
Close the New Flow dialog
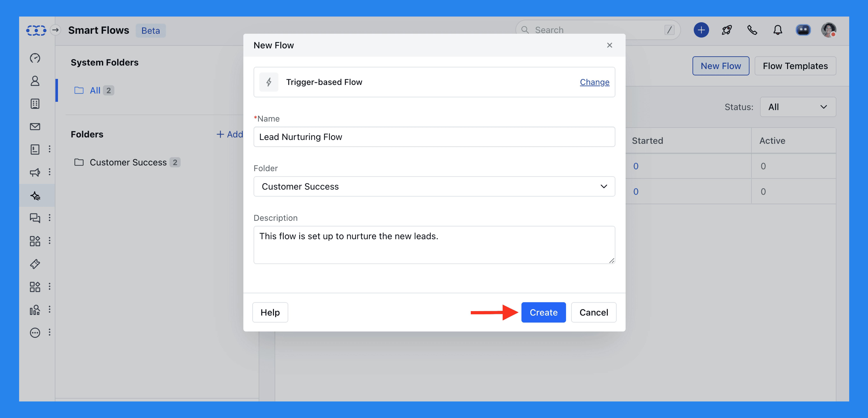tap(609, 45)
